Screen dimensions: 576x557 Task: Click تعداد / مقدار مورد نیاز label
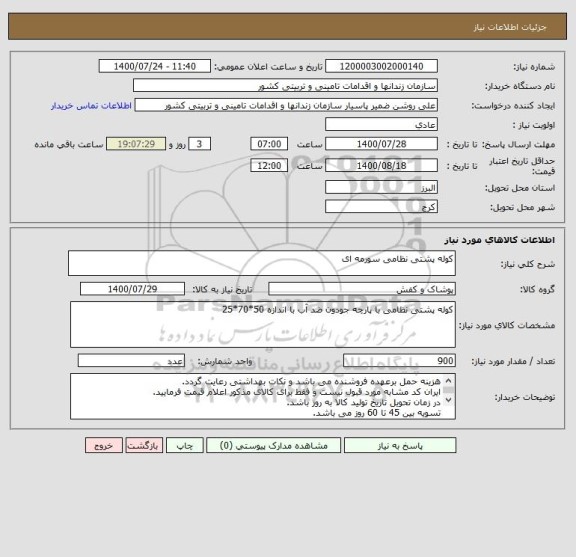coord(513,362)
